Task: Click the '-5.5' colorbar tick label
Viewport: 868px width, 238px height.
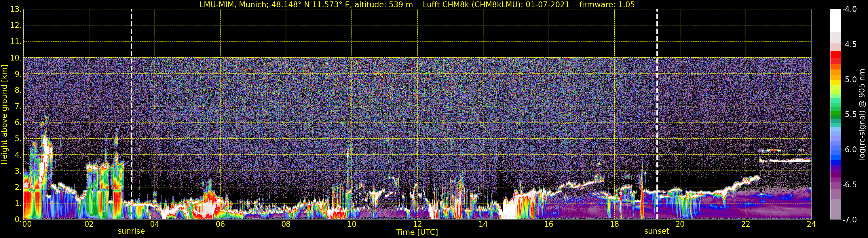Action: click(x=850, y=115)
